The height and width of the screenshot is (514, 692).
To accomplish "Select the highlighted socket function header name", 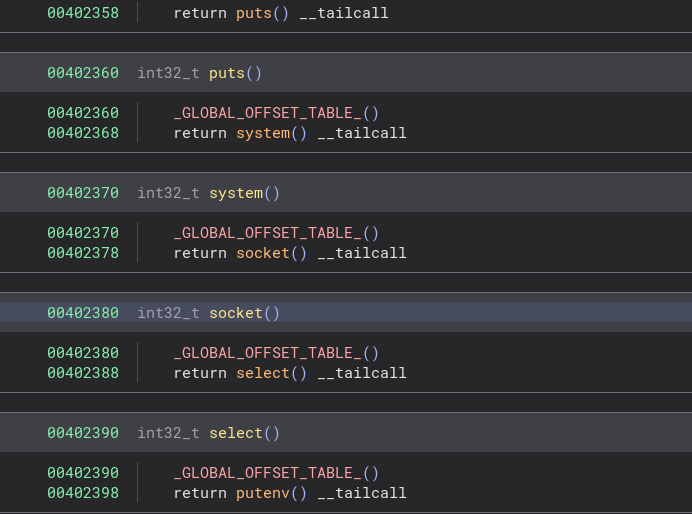I will (x=235, y=313).
